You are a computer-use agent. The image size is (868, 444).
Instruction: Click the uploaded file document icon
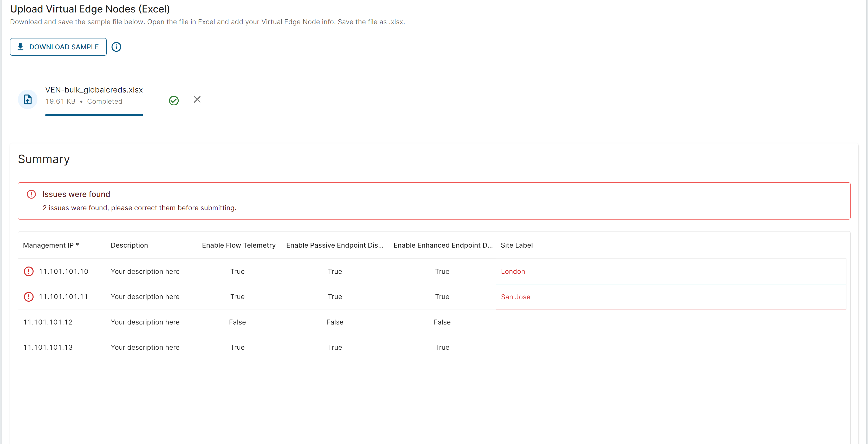(x=28, y=99)
